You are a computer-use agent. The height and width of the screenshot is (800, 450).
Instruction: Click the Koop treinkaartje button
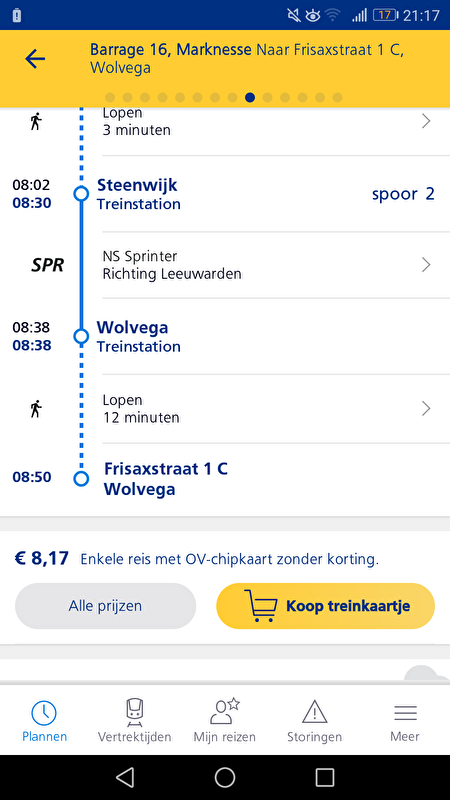click(326, 606)
